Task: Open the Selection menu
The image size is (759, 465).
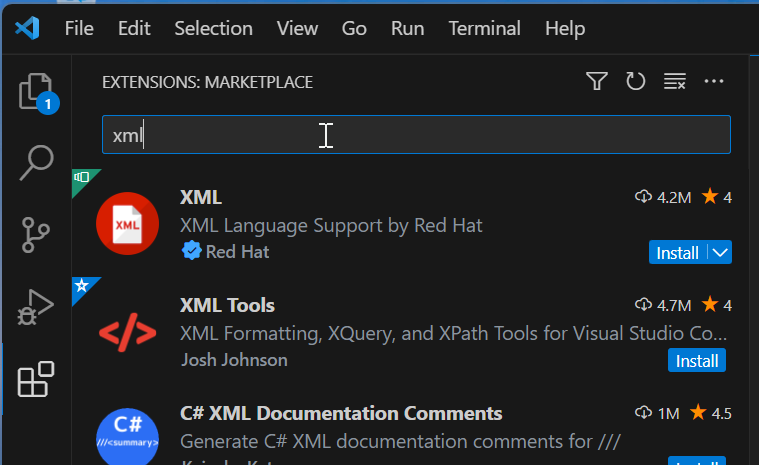Action: click(213, 29)
